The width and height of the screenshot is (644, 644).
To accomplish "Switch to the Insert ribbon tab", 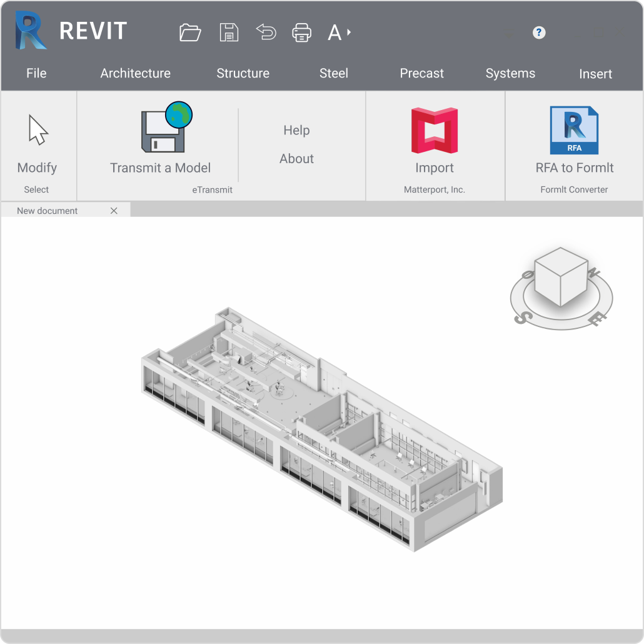I will pos(595,73).
